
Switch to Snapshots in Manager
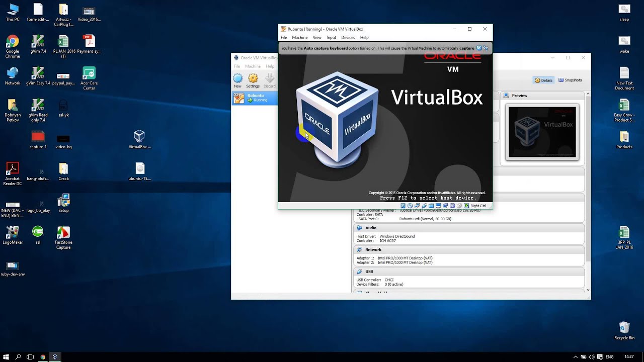coord(570,80)
